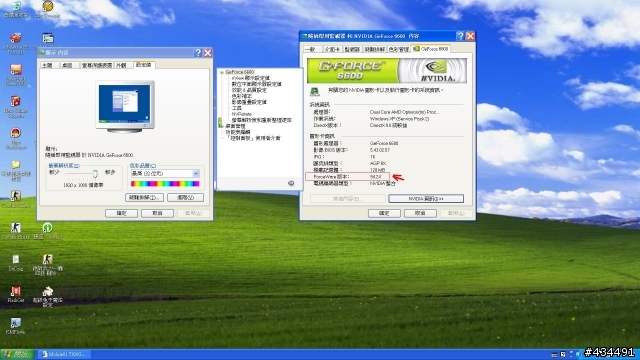Click the rainbow color quality bar
This screenshot has width=640, height=360.
coord(165,184)
